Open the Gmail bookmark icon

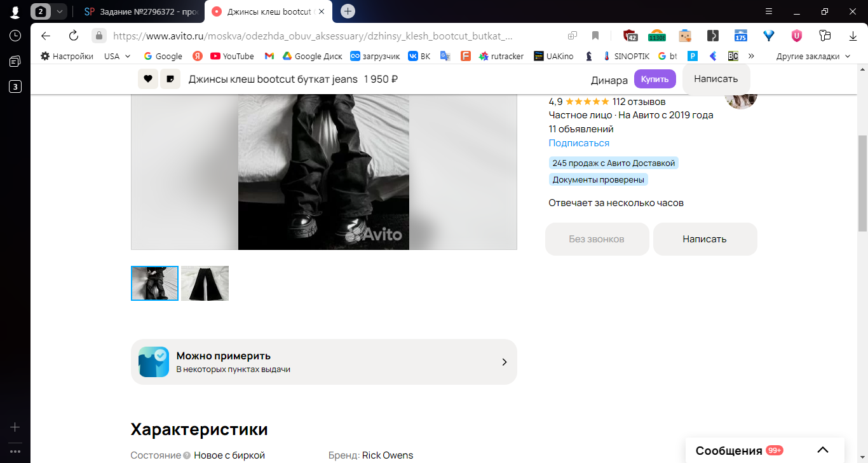pos(269,56)
